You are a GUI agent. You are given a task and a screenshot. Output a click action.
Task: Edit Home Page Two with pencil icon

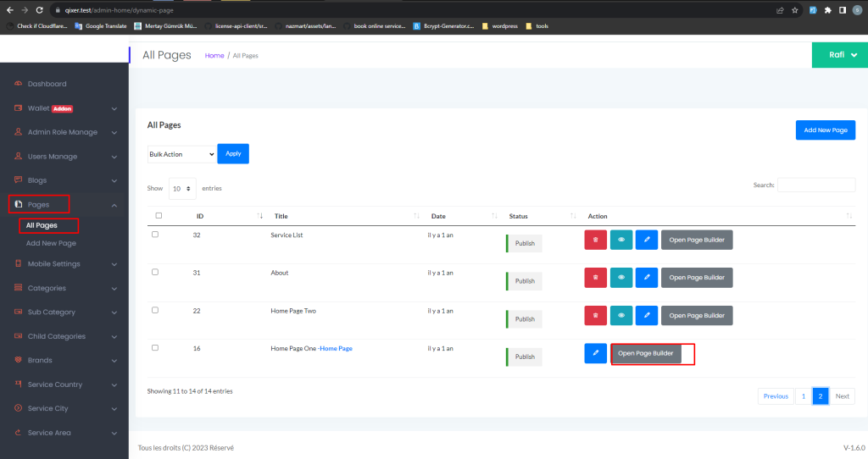(647, 315)
